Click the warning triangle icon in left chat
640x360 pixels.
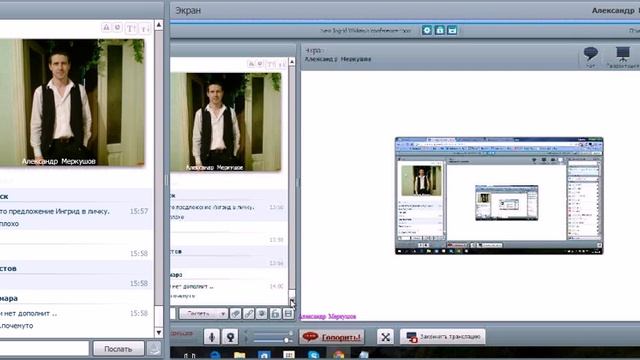(106, 27)
